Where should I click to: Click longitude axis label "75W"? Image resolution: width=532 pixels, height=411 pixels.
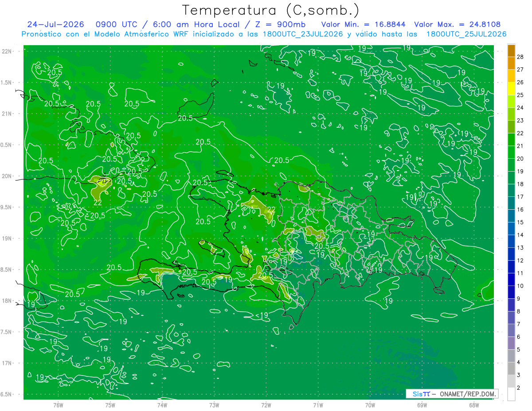(x=110, y=405)
